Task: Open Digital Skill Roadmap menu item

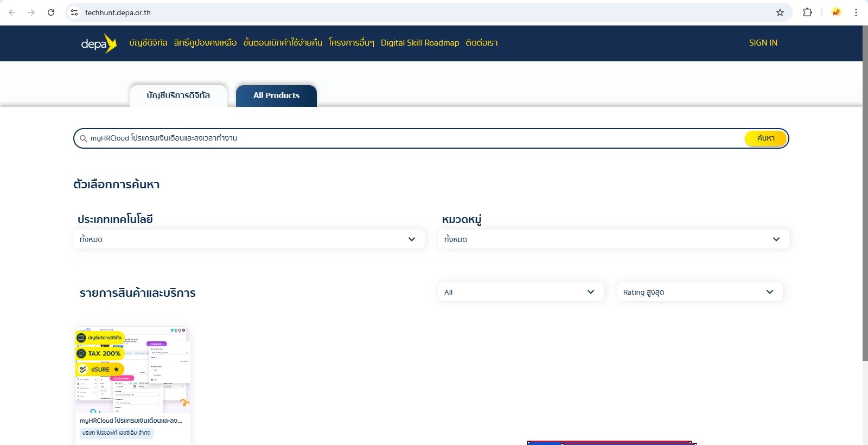Action: [419, 43]
